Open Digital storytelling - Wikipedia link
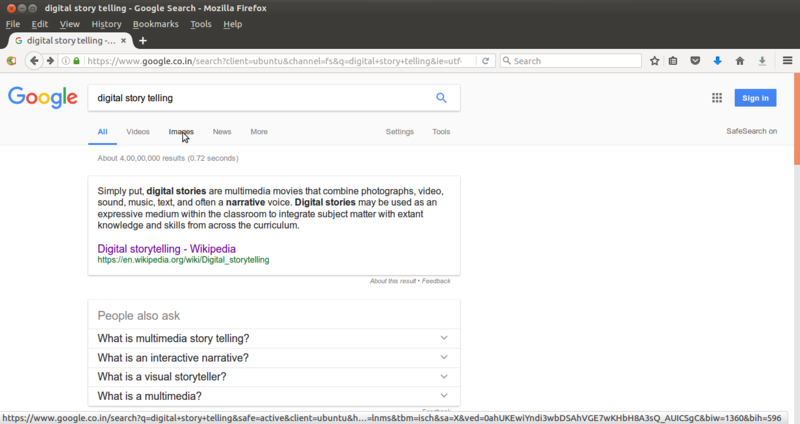 point(166,248)
